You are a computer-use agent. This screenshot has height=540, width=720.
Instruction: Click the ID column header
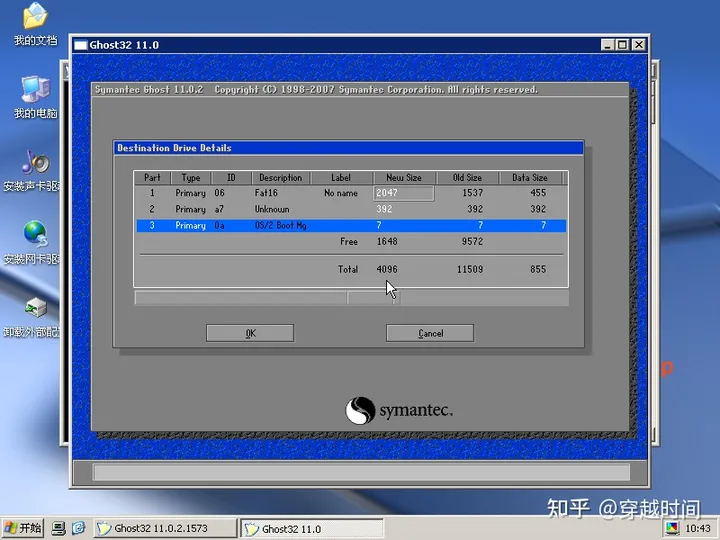tap(231, 178)
